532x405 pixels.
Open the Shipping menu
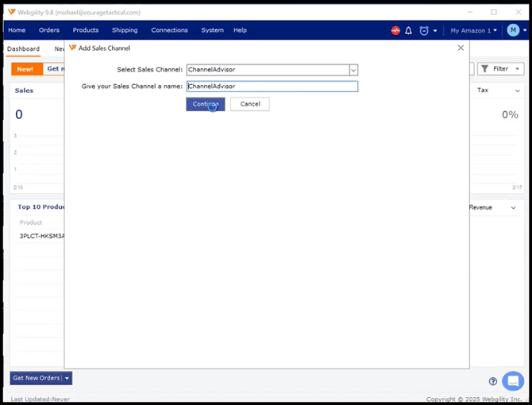tap(125, 30)
